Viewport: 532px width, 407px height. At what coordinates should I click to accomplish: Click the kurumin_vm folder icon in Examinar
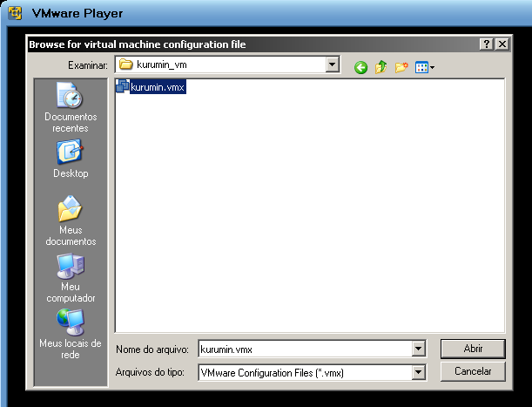pyautogui.click(x=126, y=64)
